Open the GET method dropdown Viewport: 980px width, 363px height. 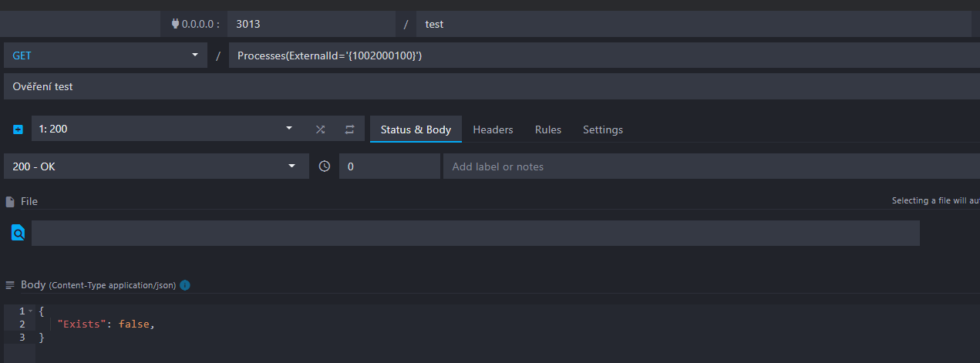pos(106,55)
